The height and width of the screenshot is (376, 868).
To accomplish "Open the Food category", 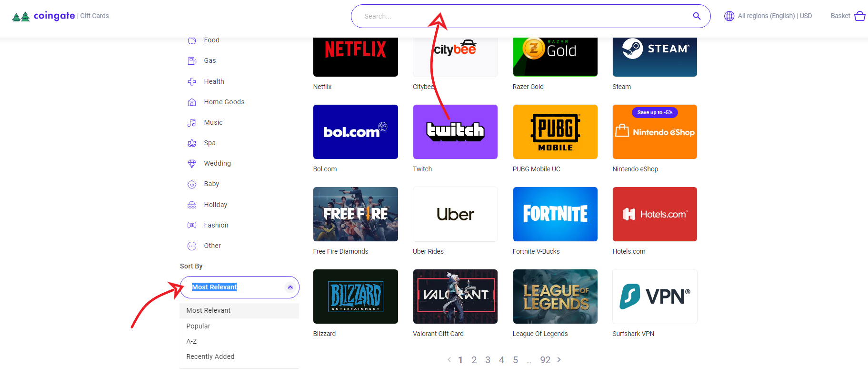I will 211,40.
